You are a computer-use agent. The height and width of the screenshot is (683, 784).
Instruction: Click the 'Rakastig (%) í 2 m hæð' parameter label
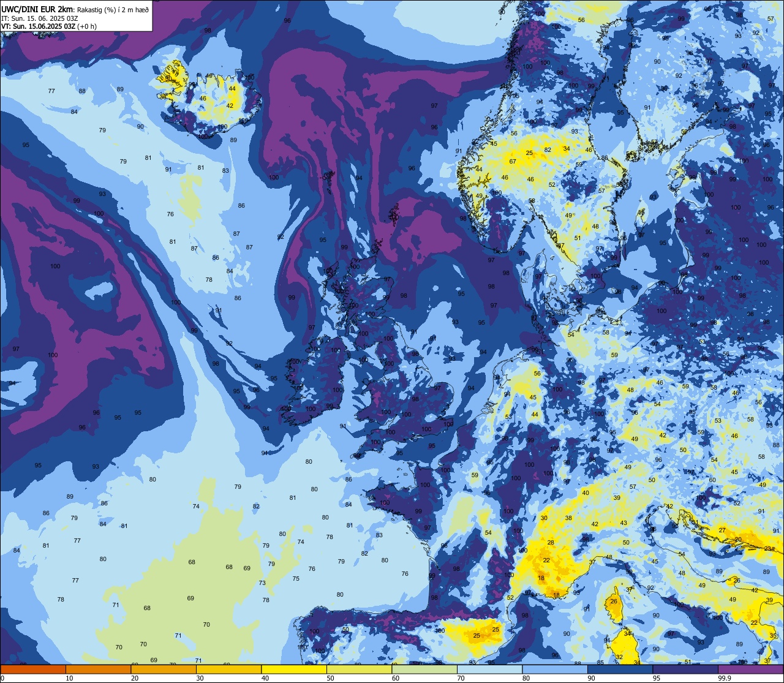click(113, 9)
